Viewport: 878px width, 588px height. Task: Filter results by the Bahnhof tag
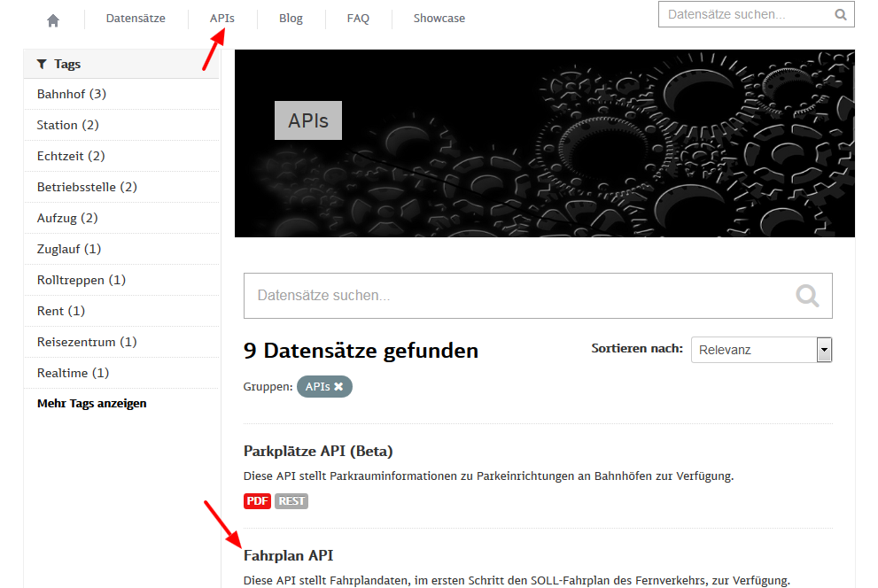coord(69,93)
